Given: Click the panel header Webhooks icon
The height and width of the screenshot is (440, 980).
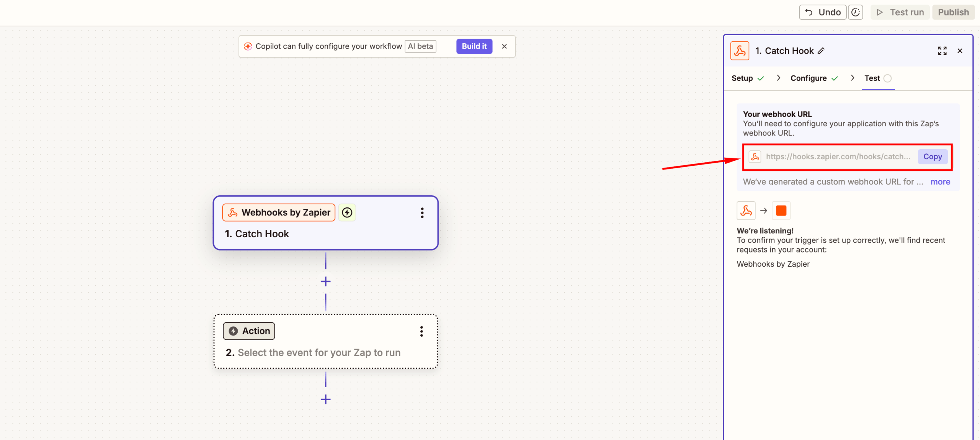Looking at the screenshot, I should [740, 51].
